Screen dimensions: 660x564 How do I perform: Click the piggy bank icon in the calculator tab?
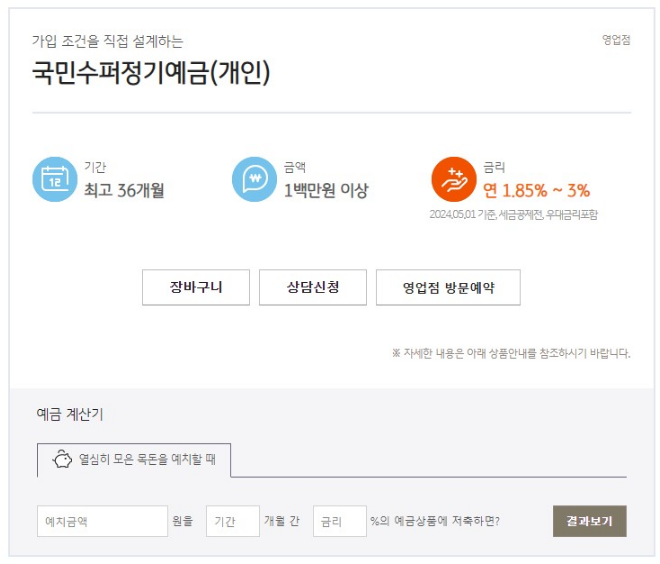click(62, 460)
